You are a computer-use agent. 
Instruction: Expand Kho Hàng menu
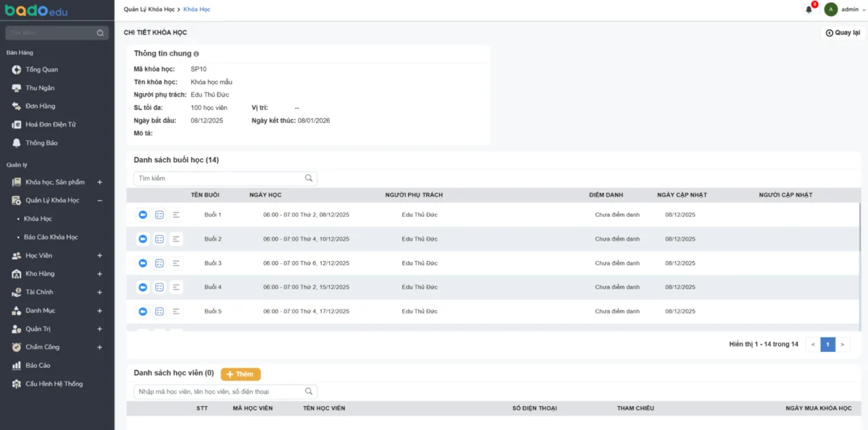click(x=100, y=274)
